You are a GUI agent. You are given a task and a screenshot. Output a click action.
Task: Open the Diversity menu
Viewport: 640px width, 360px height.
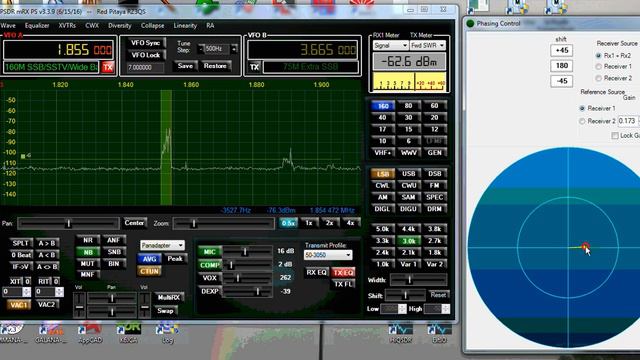pos(120,25)
